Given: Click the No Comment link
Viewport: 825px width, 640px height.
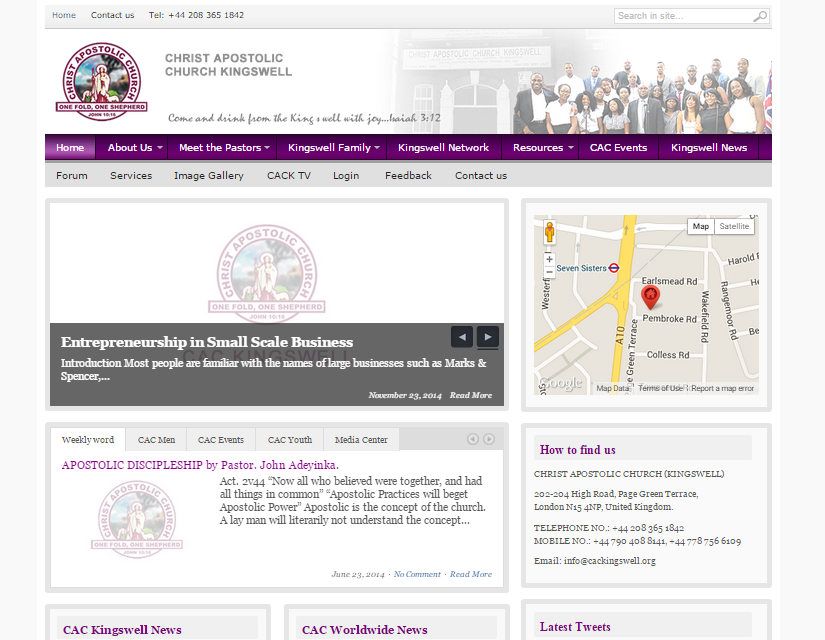Looking at the screenshot, I should tap(417, 574).
